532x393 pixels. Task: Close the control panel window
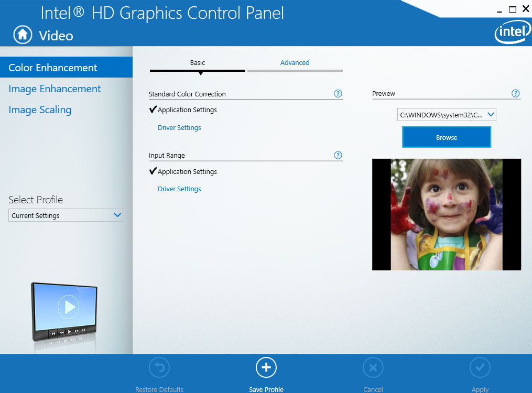point(526,9)
